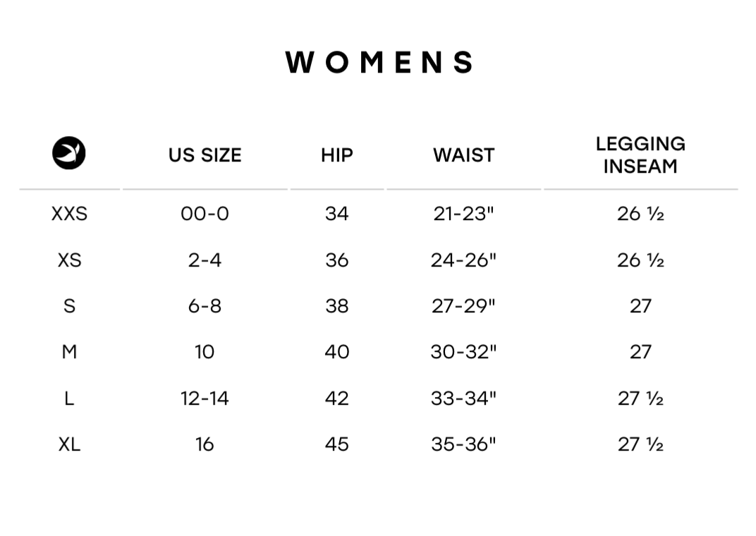The width and height of the screenshot is (756, 536).
Task: Click the XXS legging inseam value
Action: pos(640,214)
